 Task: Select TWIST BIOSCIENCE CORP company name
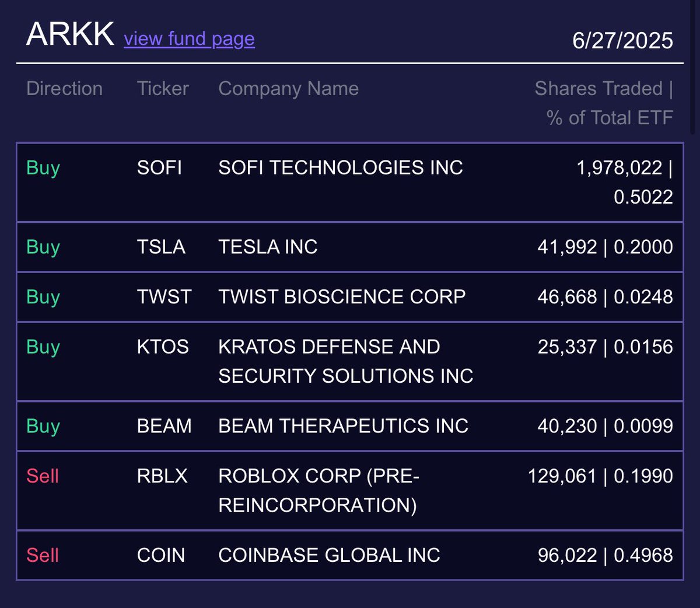click(342, 297)
